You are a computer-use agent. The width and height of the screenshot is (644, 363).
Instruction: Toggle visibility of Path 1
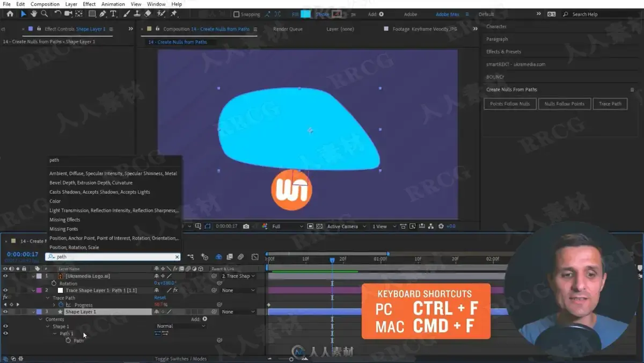click(x=5, y=333)
